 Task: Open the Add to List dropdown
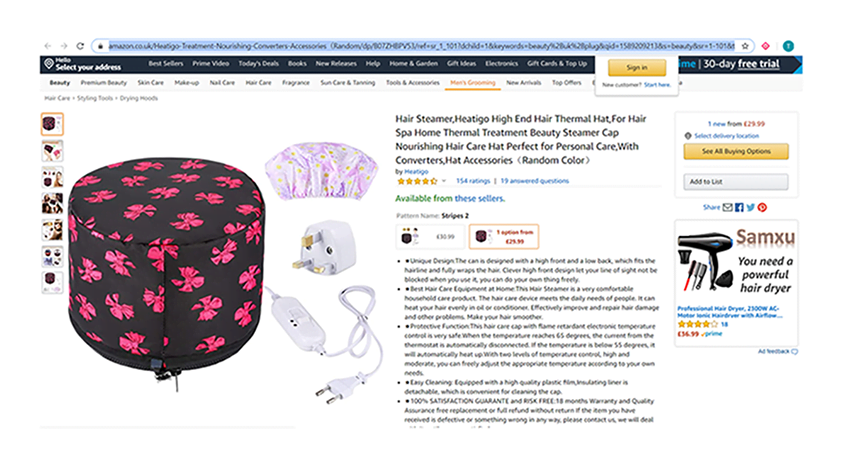(735, 182)
